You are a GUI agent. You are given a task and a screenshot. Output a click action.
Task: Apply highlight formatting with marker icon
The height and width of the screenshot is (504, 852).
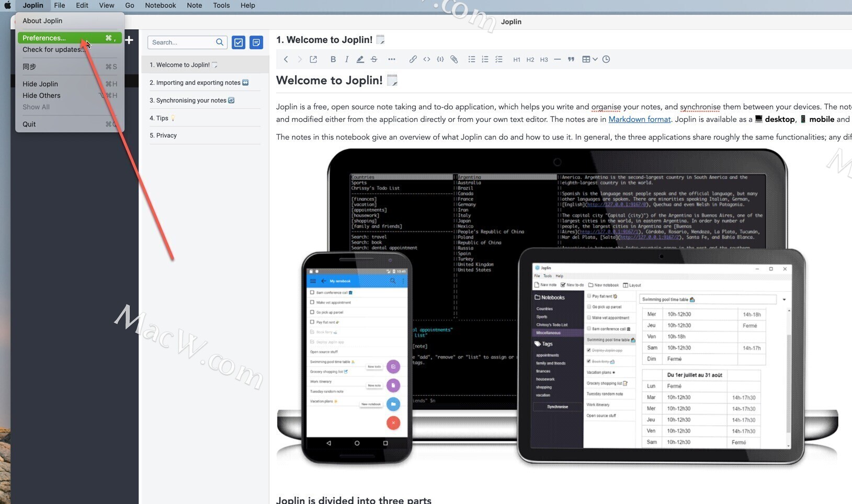pos(360,60)
